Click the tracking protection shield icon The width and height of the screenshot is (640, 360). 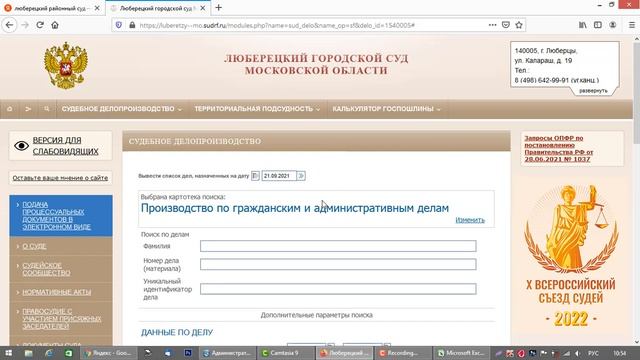pos(119,25)
